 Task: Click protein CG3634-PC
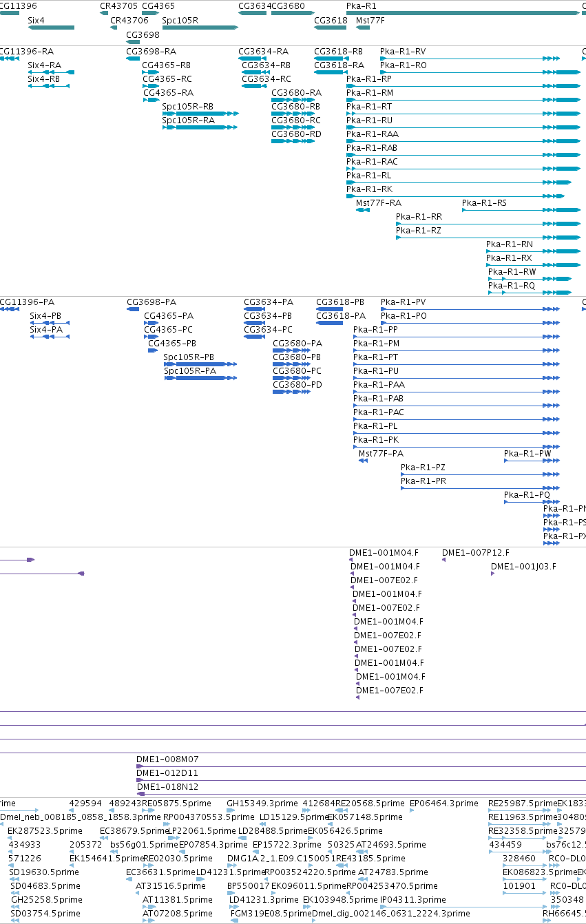(x=269, y=330)
